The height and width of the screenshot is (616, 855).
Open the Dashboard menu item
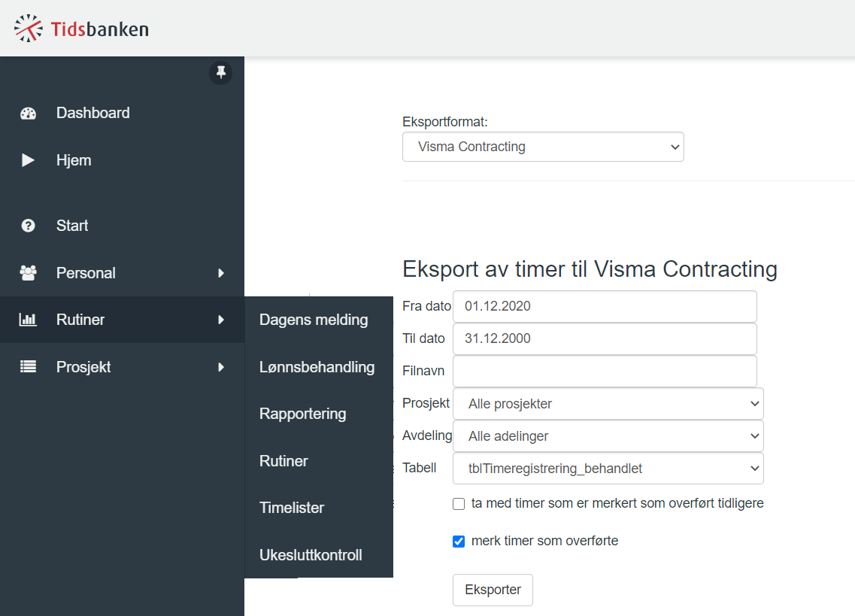pyautogui.click(x=122, y=113)
